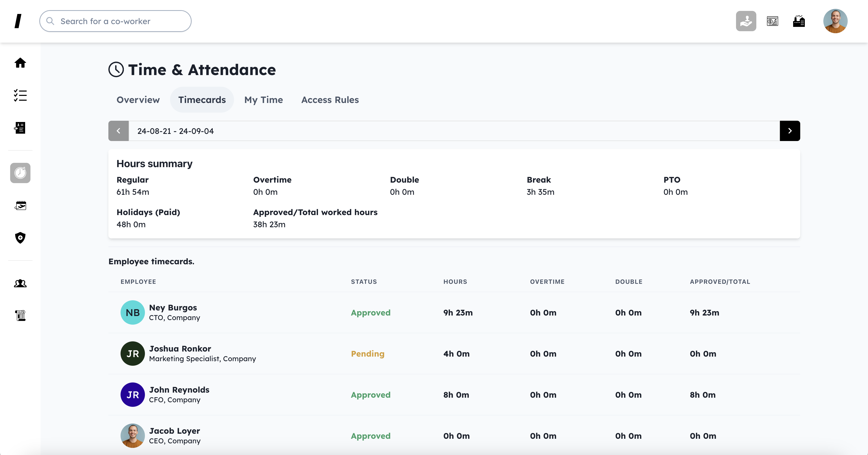868x455 pixels.
Task: Open the shield benefits sidebar icon
Action: (x=20, y=238)
